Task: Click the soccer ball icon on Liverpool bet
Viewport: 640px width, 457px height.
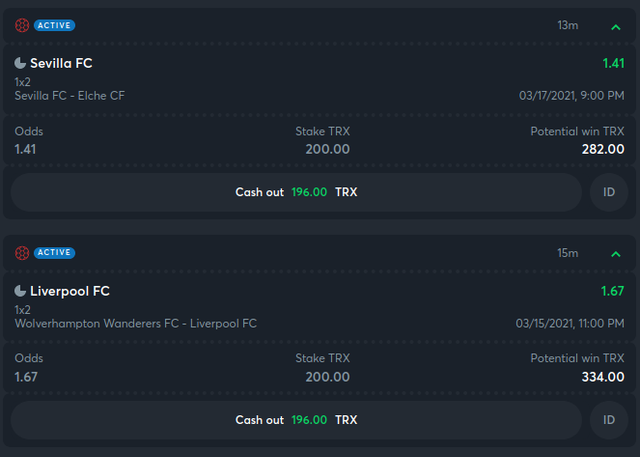Action: [22, 253]
